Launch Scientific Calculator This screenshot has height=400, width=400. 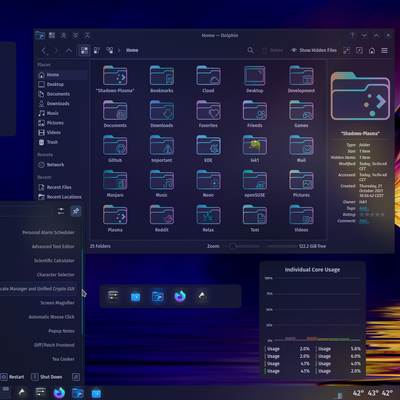coord(54,261)
